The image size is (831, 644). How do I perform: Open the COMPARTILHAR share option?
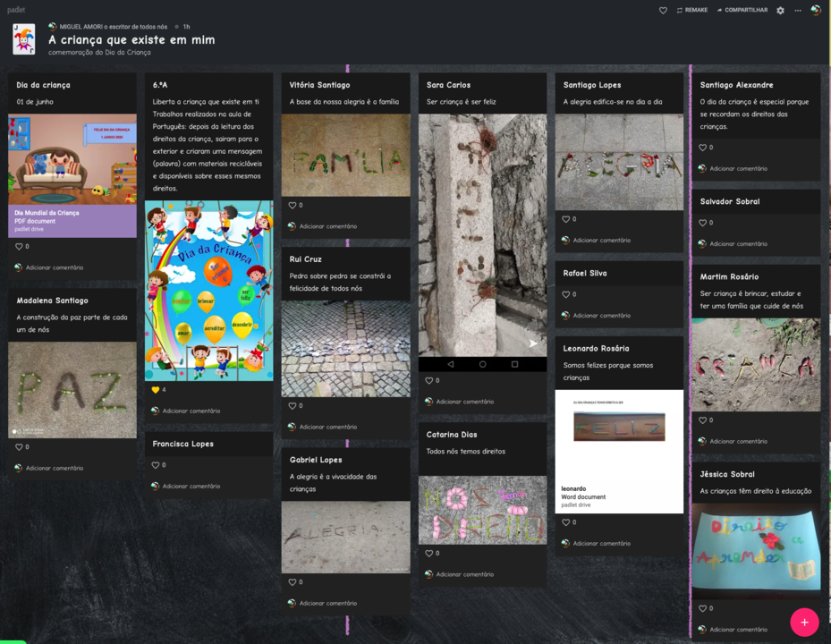(742, 11)
